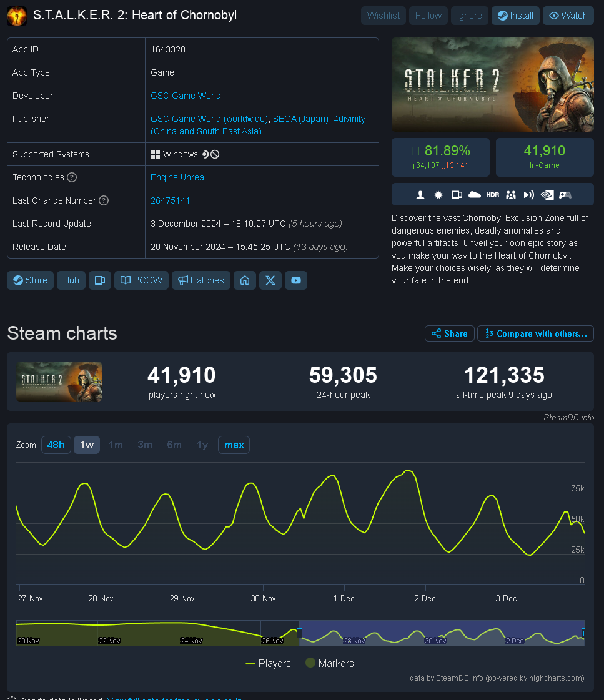Click the S.T.A.L.K.E.R. 2 app icon in header

point(17,16)
